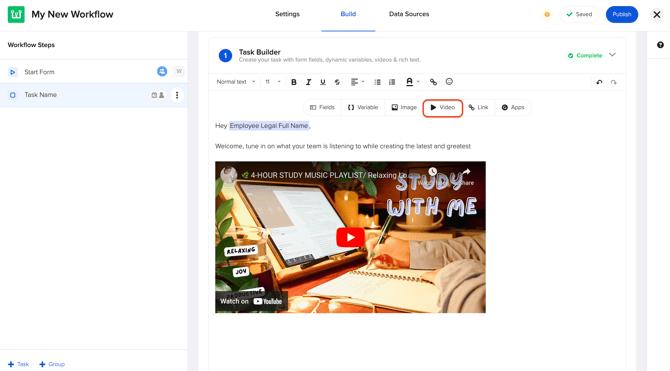Viewport: 670px width, 371px height.
Task: Click the insert hyperlink toolbar icon
Action: 433,82
